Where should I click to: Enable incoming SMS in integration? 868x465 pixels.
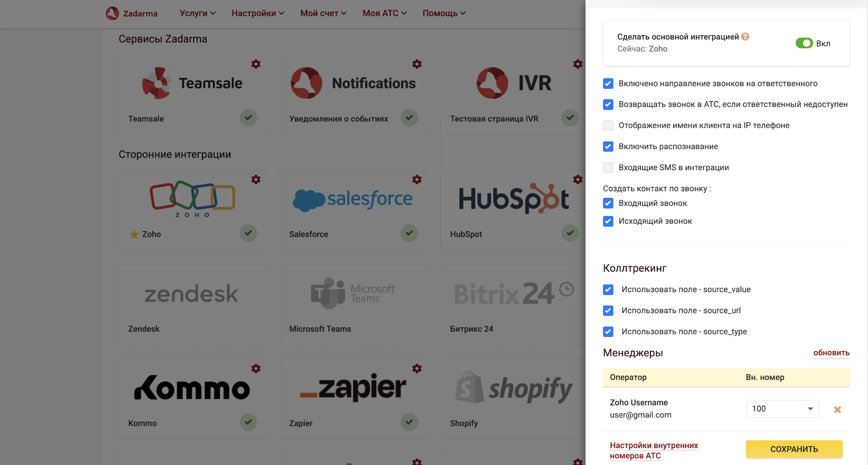[x=608, y=167]
